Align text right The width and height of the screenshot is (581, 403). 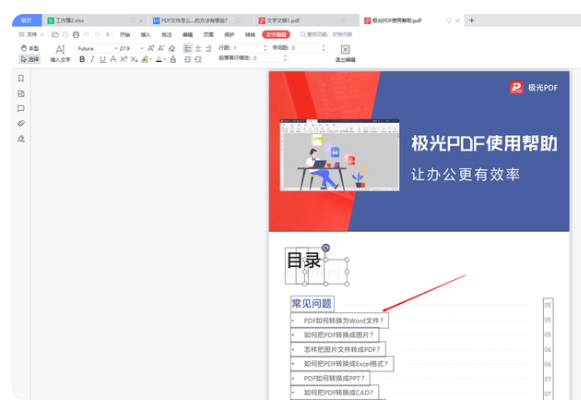tap(209, 48)
